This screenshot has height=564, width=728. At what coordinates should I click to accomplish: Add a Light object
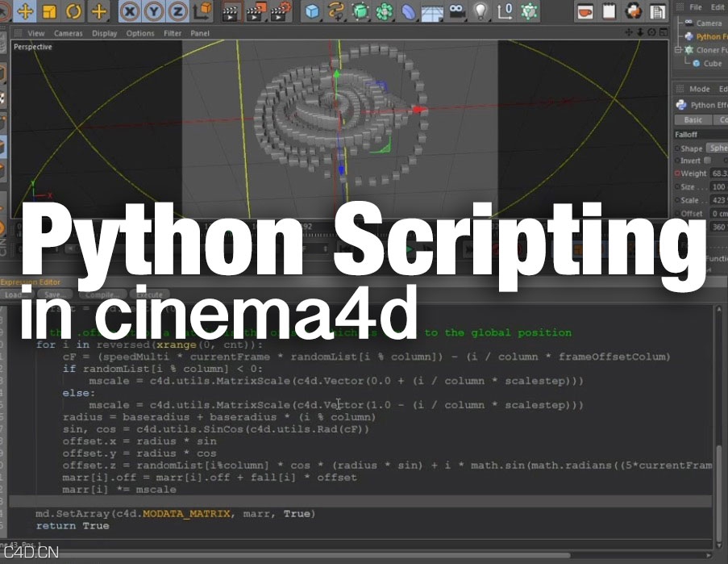click(480, 12)
